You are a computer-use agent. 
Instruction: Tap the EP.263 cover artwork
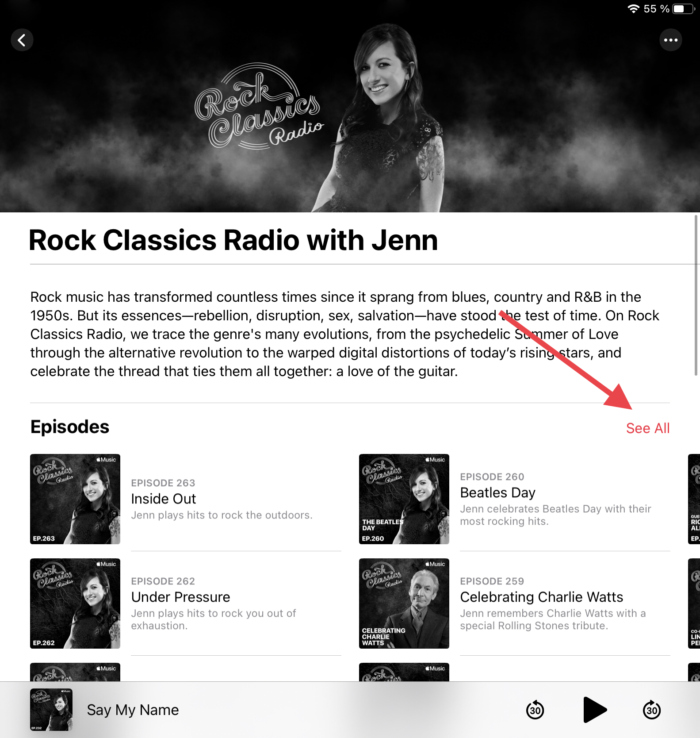75,499
